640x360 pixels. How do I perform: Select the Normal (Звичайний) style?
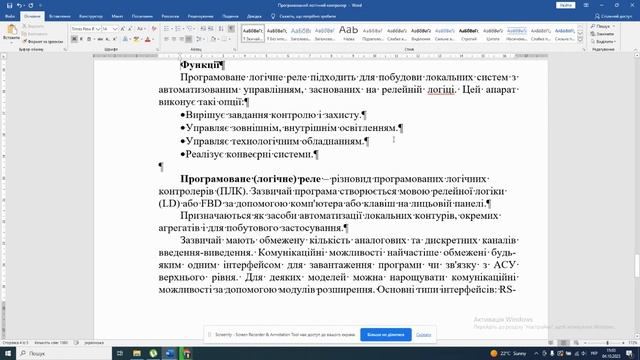pyautogui.click(x=253, y=33)
